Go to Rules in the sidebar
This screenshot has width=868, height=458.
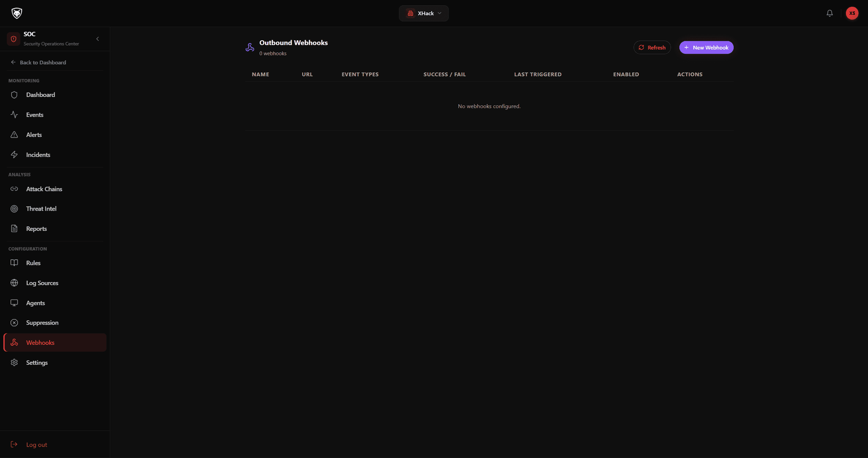(55, 263)
